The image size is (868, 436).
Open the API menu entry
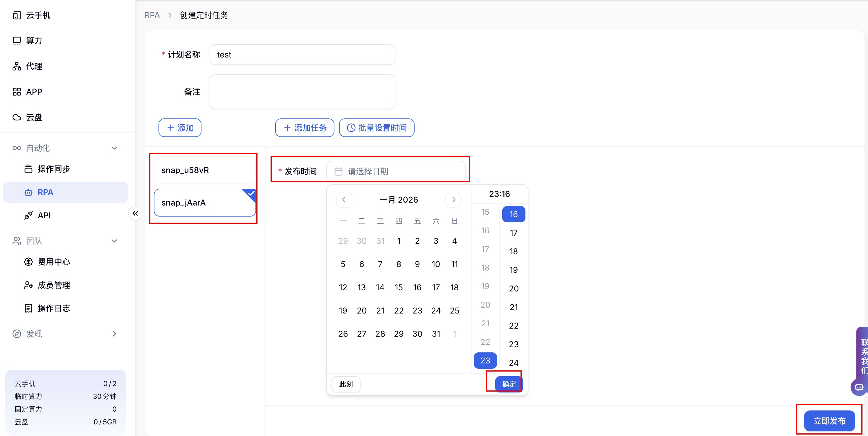pos(44,215)
